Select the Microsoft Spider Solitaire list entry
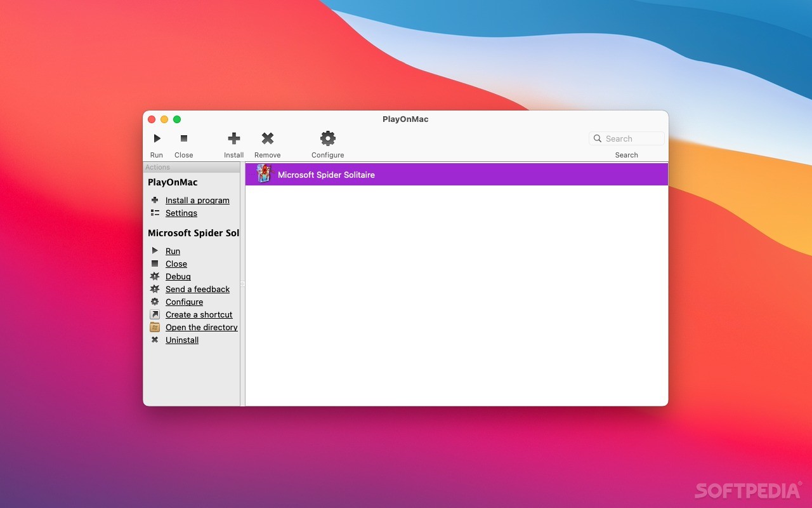The image size is (812, 508). coord(325,174)
